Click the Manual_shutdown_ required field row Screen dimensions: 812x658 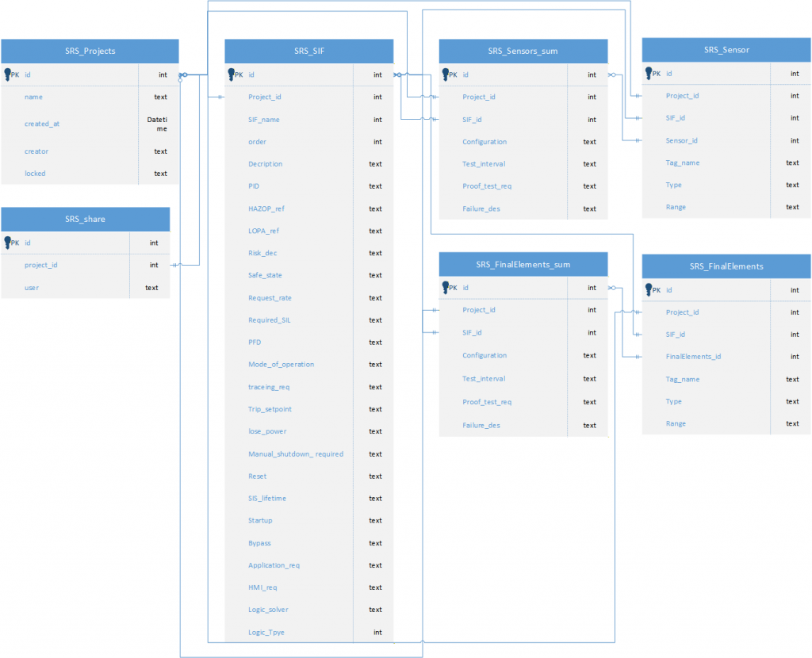(295, 454)
